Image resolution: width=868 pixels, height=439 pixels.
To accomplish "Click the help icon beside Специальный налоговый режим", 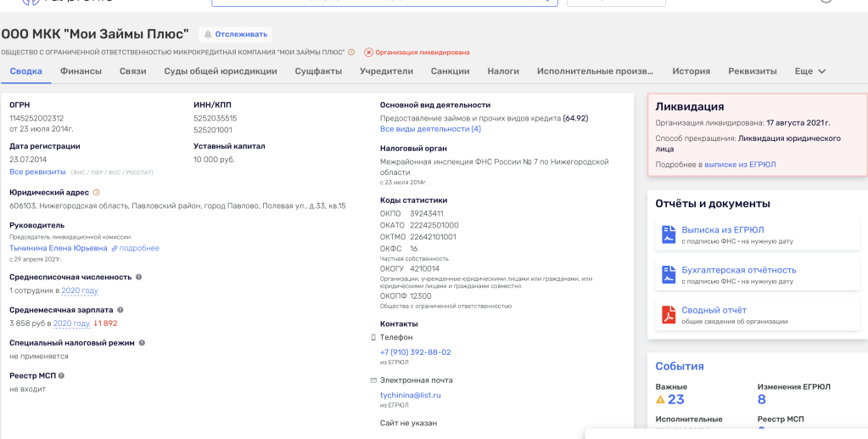I will (142, 343).
